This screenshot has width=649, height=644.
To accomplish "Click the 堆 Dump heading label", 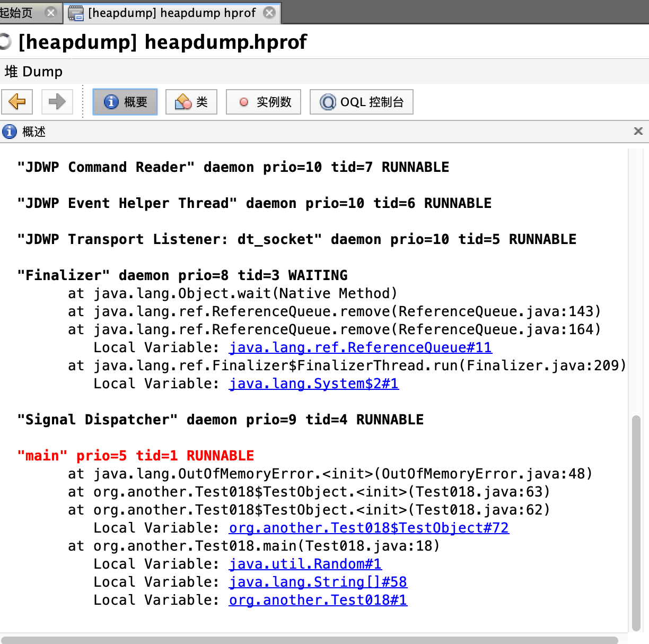I will [x=33, y=71].
